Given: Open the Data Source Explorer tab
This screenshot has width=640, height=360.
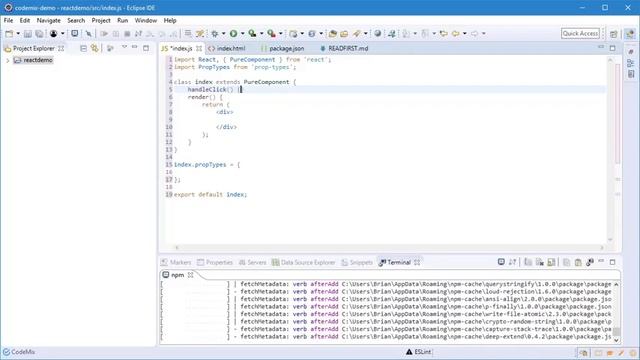Looking at the screenshot, I should click(304, 262).
